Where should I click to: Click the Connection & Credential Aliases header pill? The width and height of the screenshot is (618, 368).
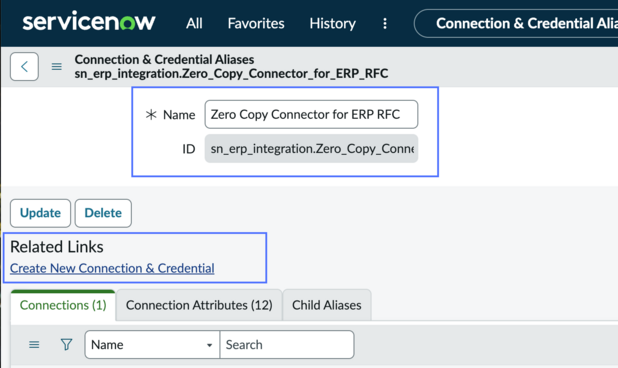point(516,23)
